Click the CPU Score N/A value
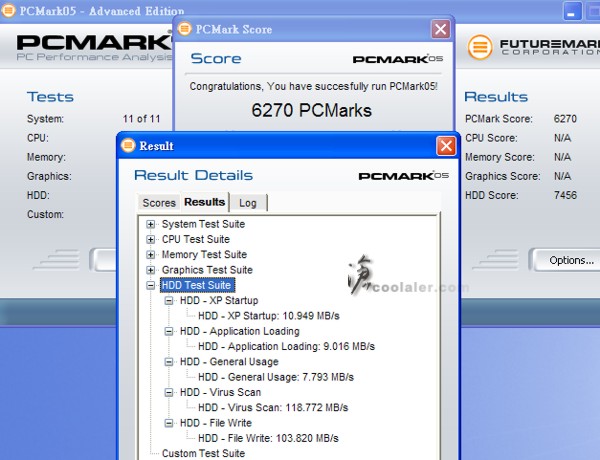 pyautogui.click(x=562, y=138)
